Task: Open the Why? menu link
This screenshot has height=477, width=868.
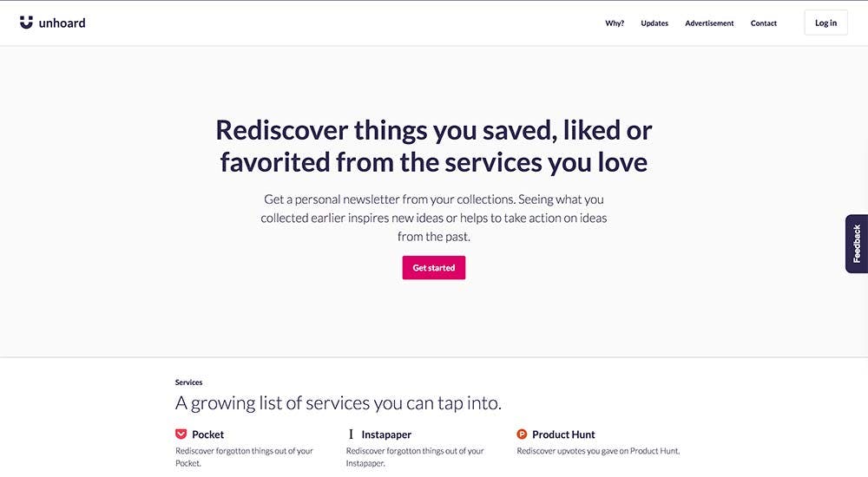Action: (615, 23)
